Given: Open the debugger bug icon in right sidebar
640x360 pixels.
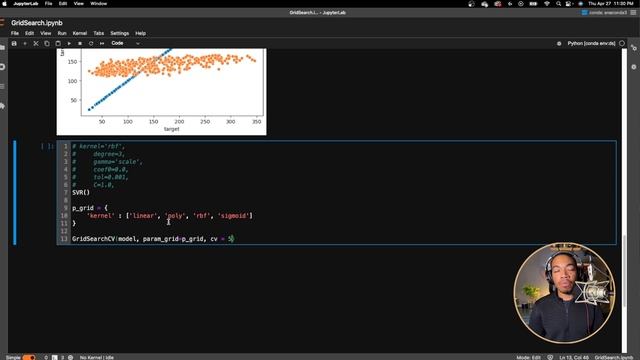Looking at the screenshot, I should [x=633, y=67].
